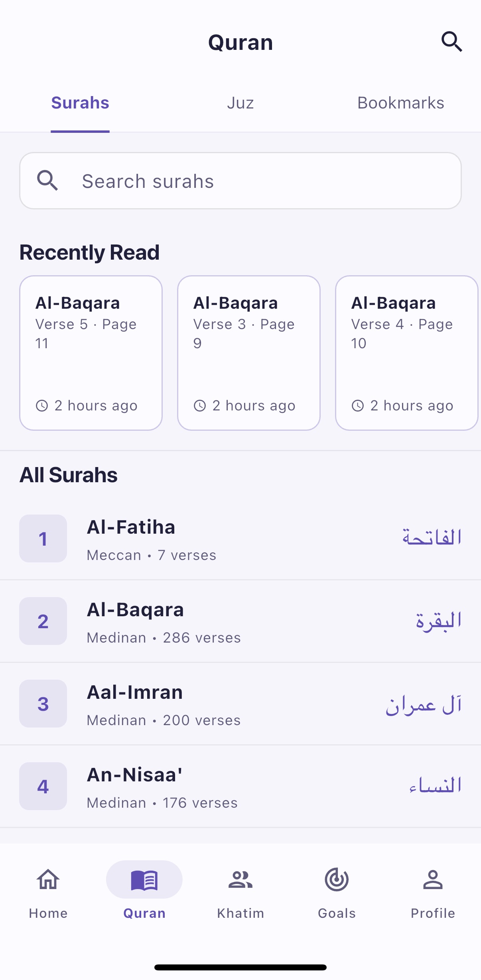
Task: Select the Quran book icon
Action: click(144, 879)
